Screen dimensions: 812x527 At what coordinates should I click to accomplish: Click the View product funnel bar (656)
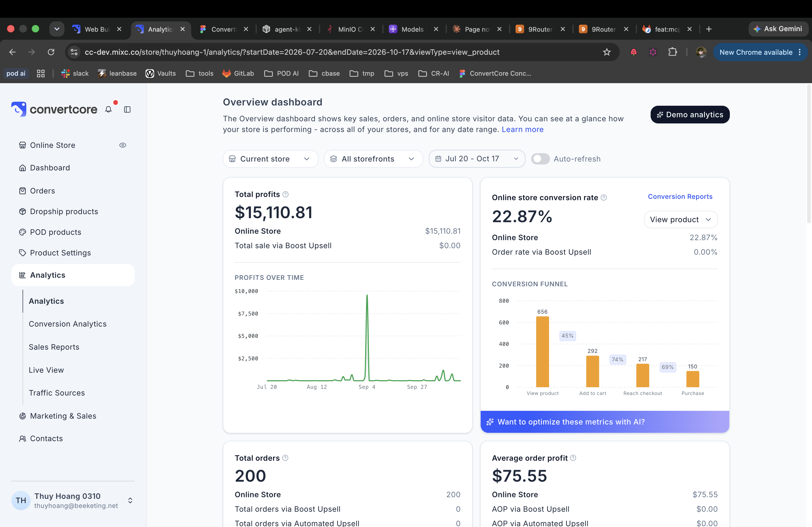(x=542, y=352)
